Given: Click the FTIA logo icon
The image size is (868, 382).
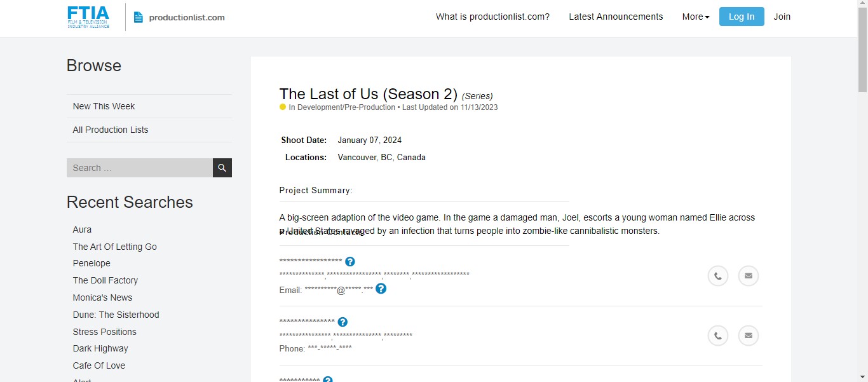Looking at the screenshot, I should [x=88, y=17].
